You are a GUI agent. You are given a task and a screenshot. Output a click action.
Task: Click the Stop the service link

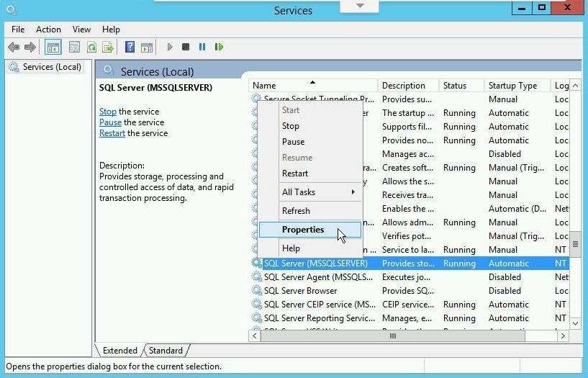(x=108, y=112)
